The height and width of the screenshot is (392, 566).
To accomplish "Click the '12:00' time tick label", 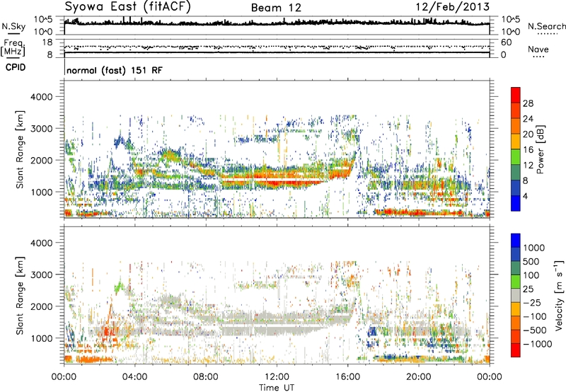I will pyautogui.click(x=277, y=377).
